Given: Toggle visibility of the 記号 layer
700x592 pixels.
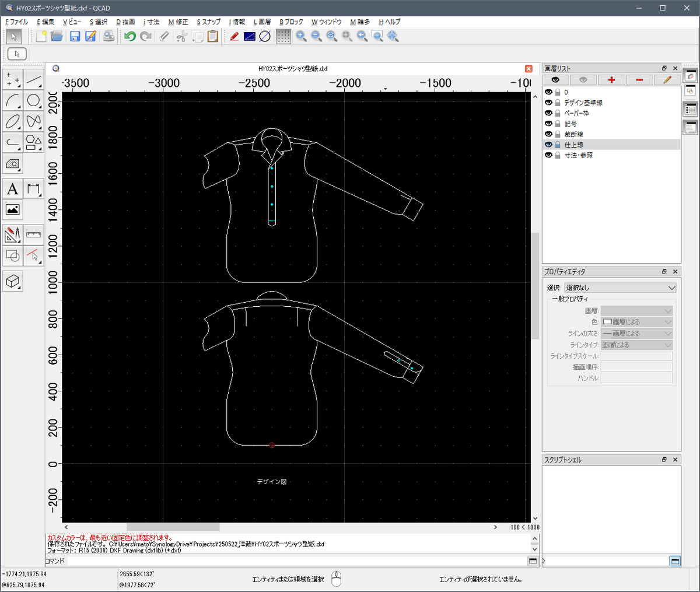Looking at the screenshot, I should tap(548, 124).
